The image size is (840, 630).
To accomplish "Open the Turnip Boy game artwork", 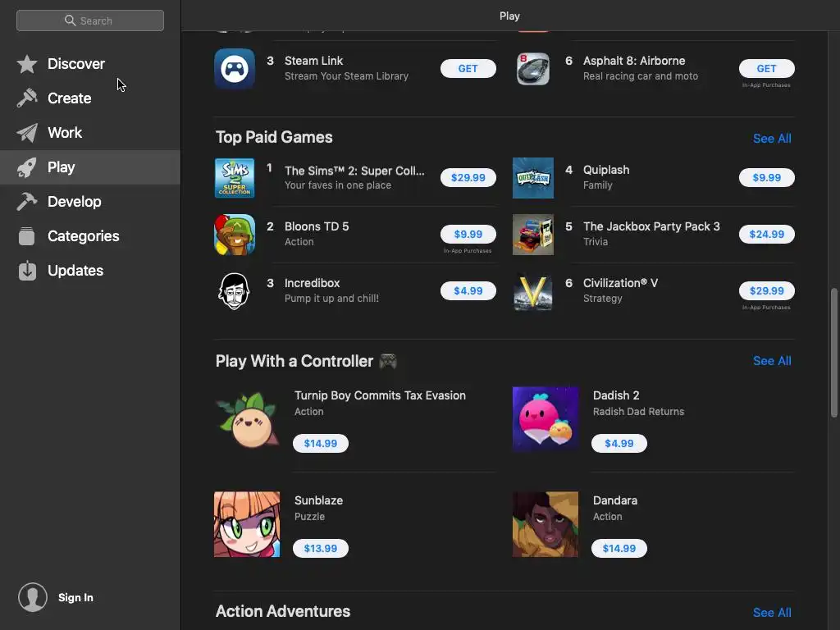I will 247,420.
